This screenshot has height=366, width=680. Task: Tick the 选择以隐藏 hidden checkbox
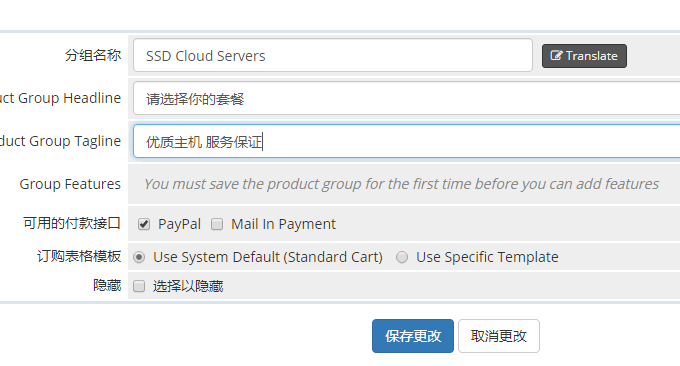(x=139, y=286)
